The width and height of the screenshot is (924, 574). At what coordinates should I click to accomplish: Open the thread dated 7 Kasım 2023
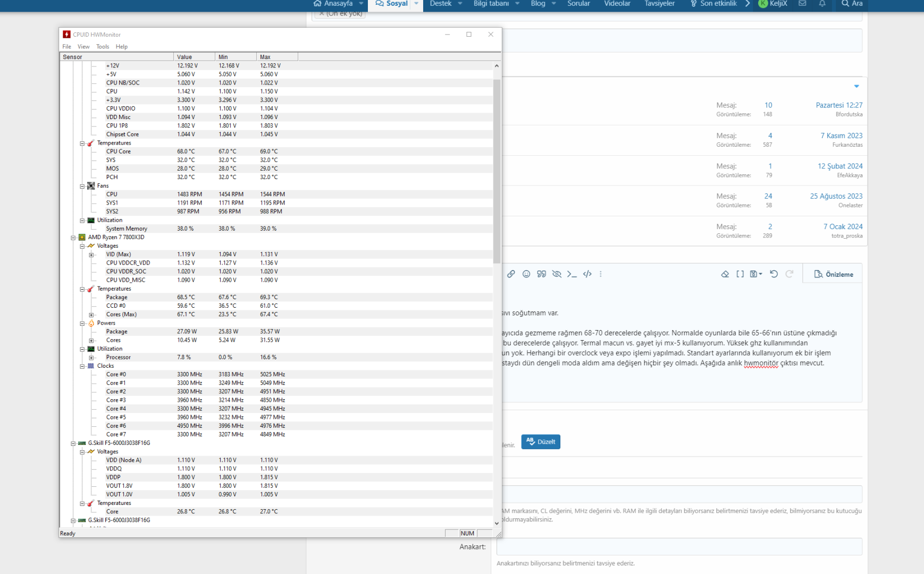[841, 136]
